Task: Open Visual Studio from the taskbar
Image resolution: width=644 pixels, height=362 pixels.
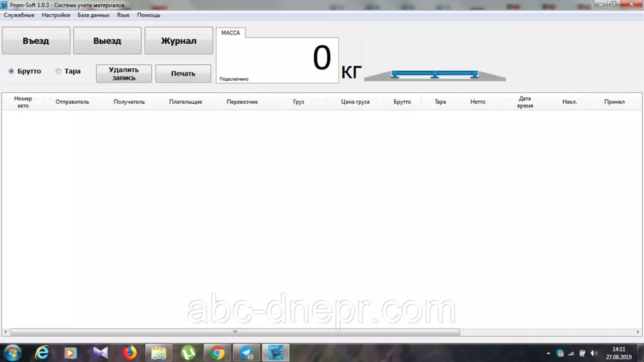Action: (x=100, y=352)
